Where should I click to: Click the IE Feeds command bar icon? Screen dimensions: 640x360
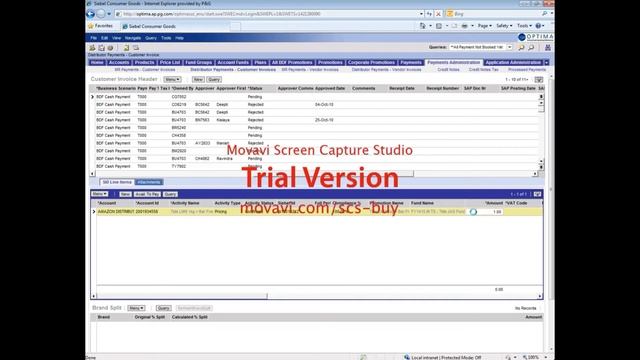pos(439,26)
